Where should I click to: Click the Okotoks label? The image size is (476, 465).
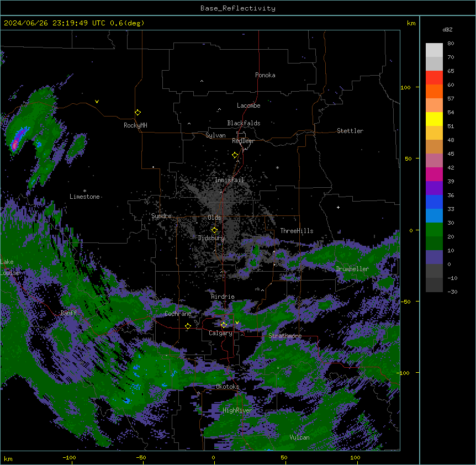click(228, 387)
